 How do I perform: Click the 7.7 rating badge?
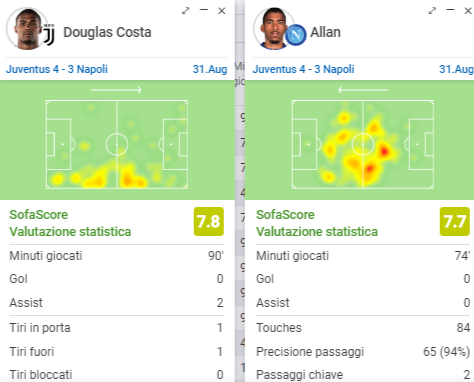tap(455, 221)
